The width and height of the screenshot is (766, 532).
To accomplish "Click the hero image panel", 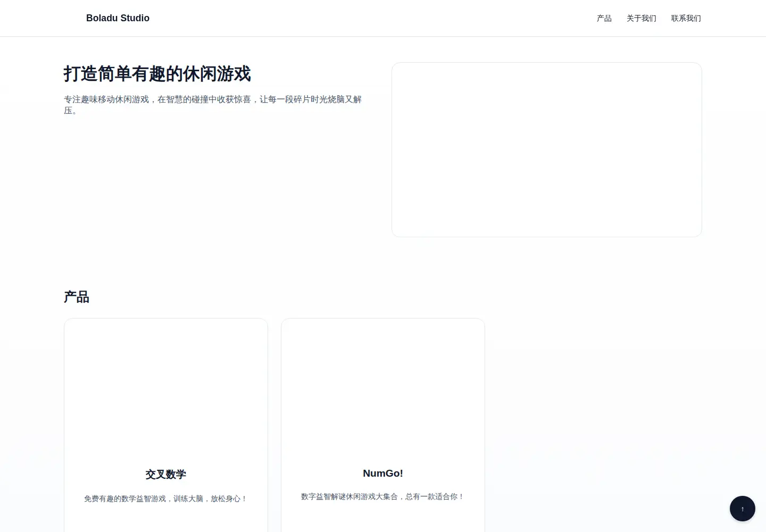I will point(547,149).
